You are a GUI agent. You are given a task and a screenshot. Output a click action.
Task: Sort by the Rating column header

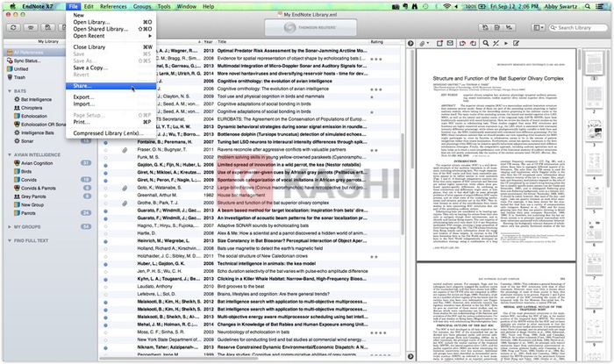click(x=376, y=41)
